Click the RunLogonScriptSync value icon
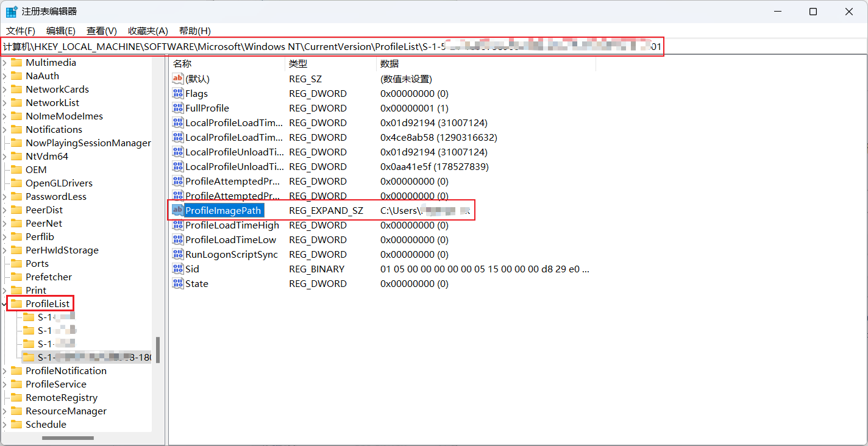 (178, 254)
